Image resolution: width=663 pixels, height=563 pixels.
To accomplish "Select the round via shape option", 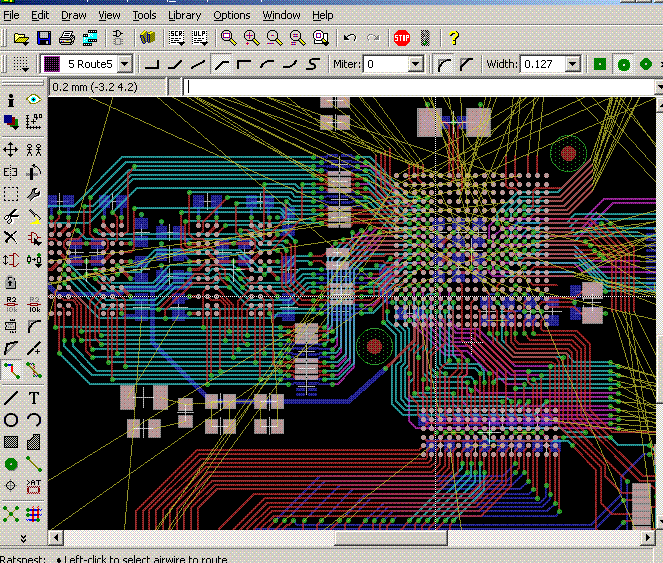I will pyautogui.click(x=622, y=64).
